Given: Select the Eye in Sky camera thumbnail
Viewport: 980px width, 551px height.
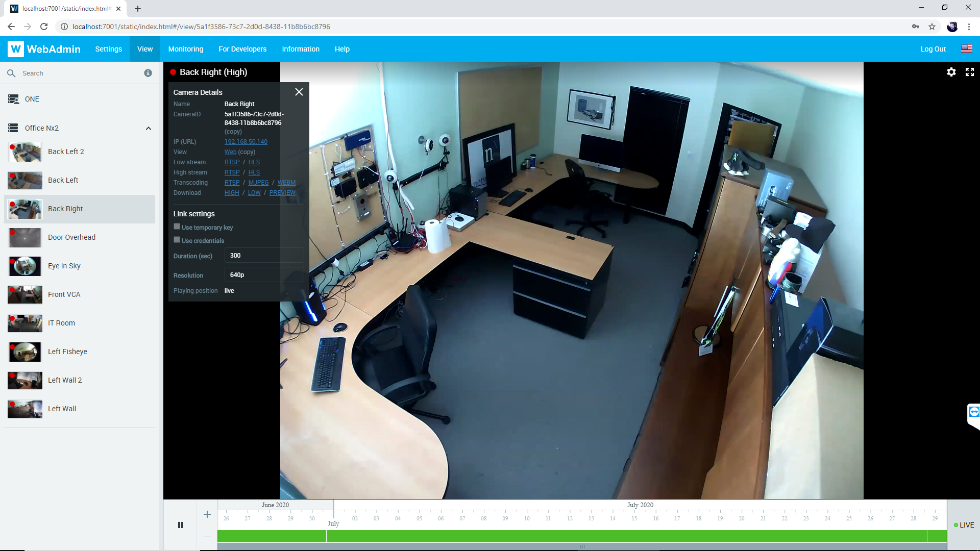Looking at the screenshot, I should pyautogui.click(x=24, y=266).
